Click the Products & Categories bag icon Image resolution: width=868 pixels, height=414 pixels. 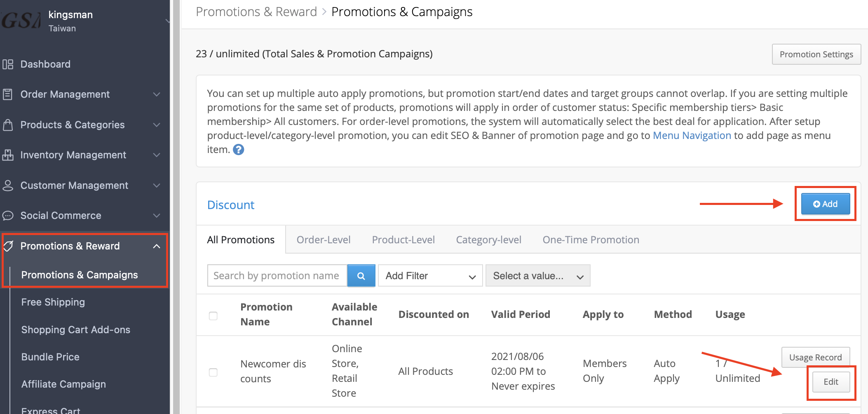8,125
